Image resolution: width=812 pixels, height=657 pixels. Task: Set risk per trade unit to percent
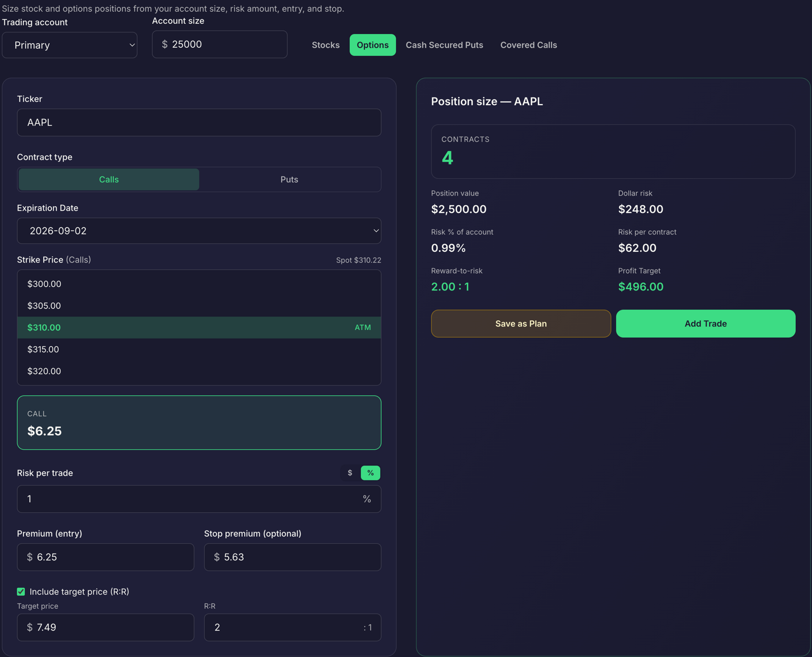[370, 473]
